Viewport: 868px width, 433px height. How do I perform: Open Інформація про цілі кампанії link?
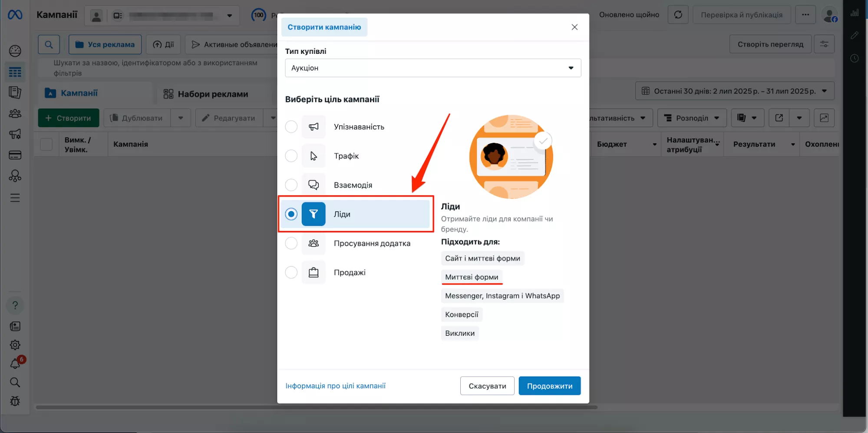pyautogui.click(x=335, y=386)
